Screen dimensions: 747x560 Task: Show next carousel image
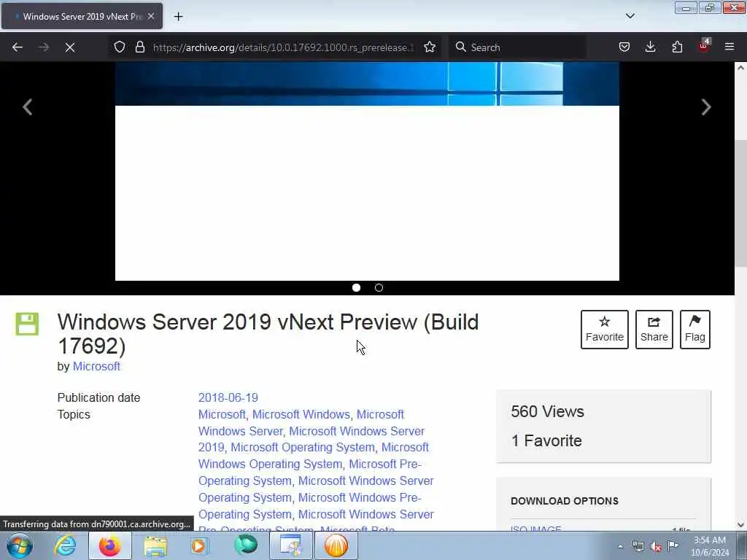tap(706, 106)
